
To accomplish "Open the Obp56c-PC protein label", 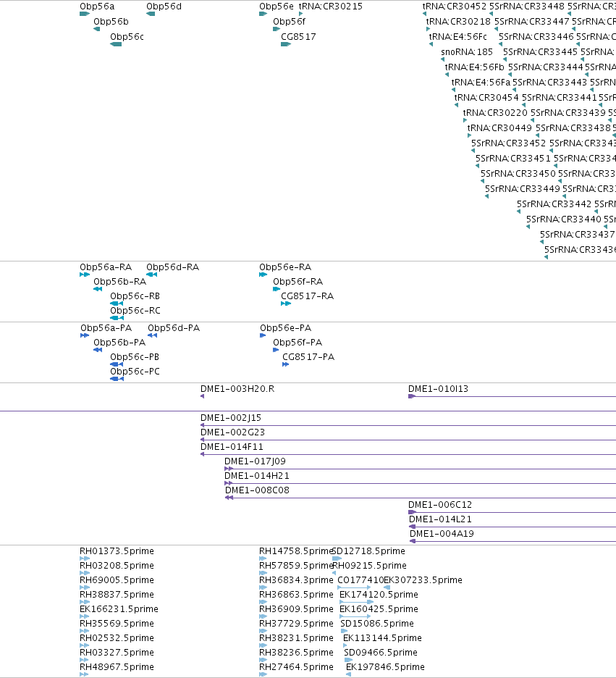I will (x=135, y=372).
